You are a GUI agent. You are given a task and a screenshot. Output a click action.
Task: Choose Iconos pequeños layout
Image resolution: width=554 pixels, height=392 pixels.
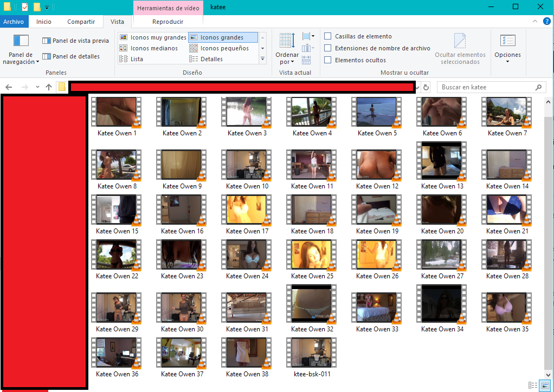tap(219, 48)
